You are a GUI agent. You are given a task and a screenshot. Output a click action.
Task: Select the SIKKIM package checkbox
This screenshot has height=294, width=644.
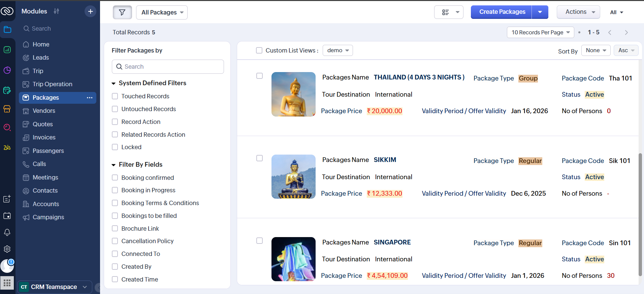click(259, 158)
